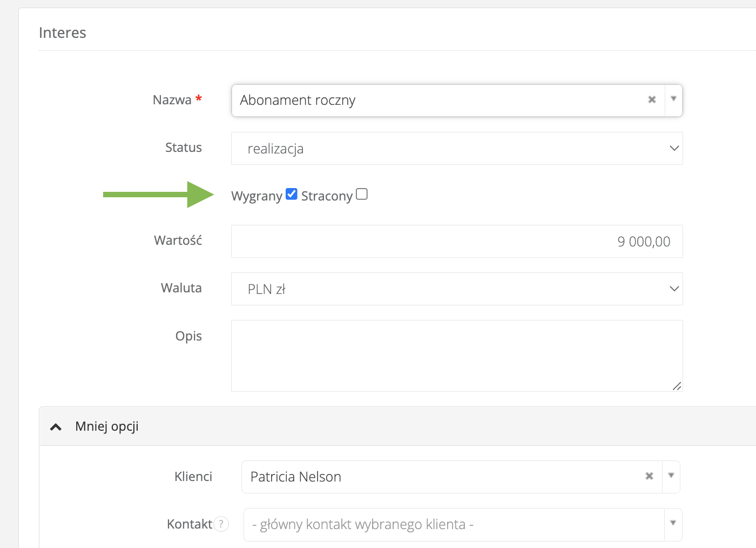Click the główny kontakt wybranego klienta field
The height and width of the screenshot is (548, 756).
click(x=454, y=524)
